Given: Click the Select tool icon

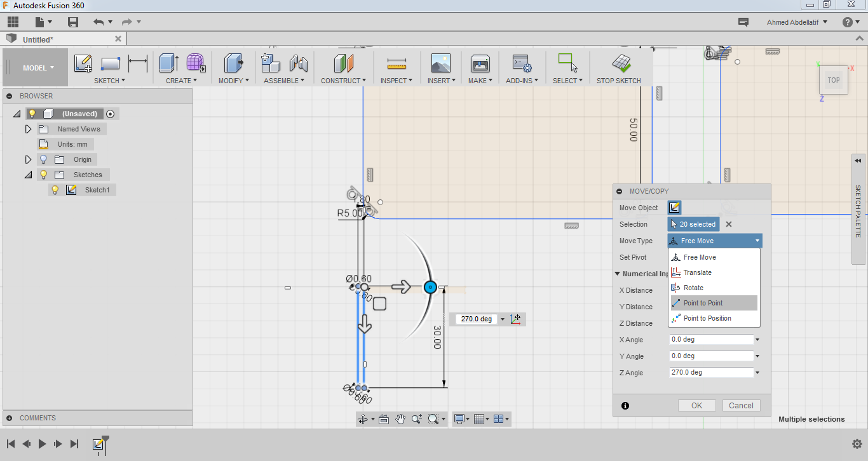Looking at the screenshot, I should click(567, 62).
